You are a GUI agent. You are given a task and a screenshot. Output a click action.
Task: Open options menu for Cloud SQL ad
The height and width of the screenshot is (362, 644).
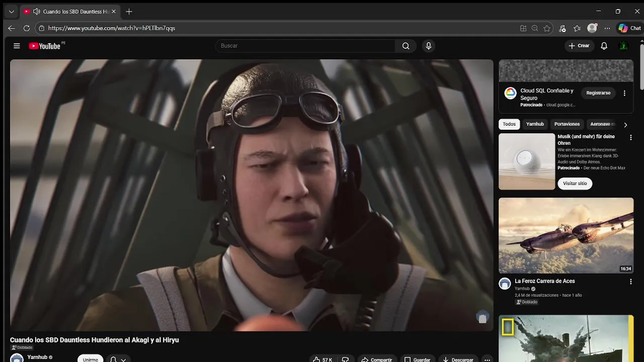(624, 93)
